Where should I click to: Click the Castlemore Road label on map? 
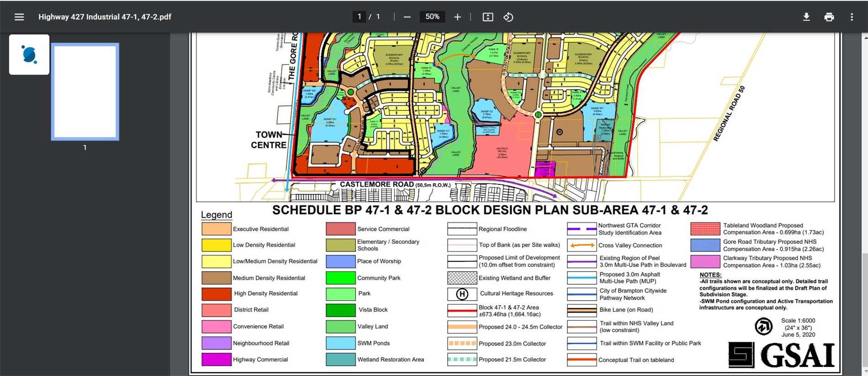pos(377,184)
